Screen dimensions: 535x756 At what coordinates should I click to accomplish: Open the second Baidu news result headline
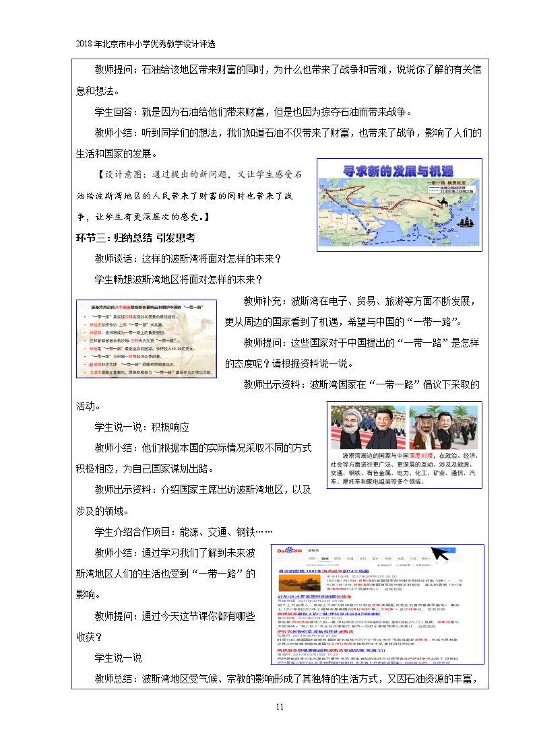pos(314,596)
